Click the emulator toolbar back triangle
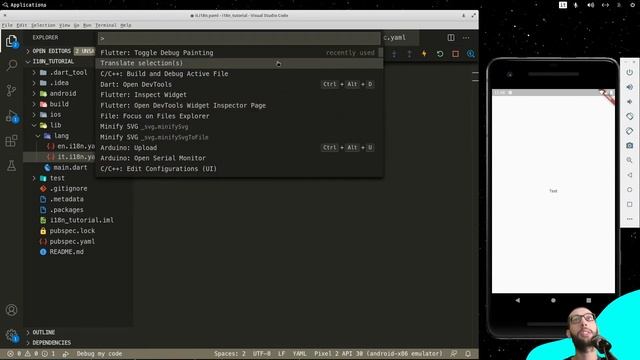 click(629, 175)
